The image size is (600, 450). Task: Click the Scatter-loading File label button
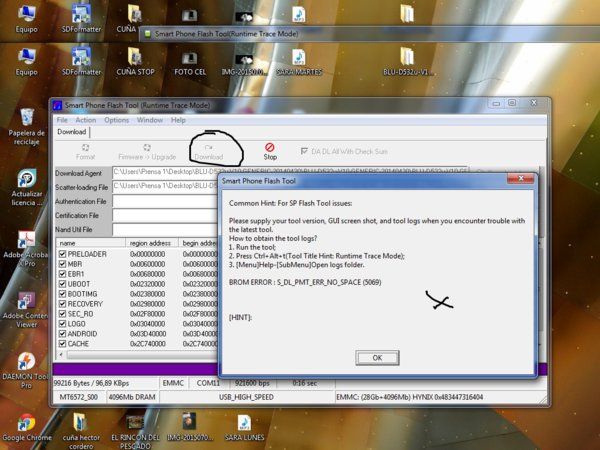82,188
